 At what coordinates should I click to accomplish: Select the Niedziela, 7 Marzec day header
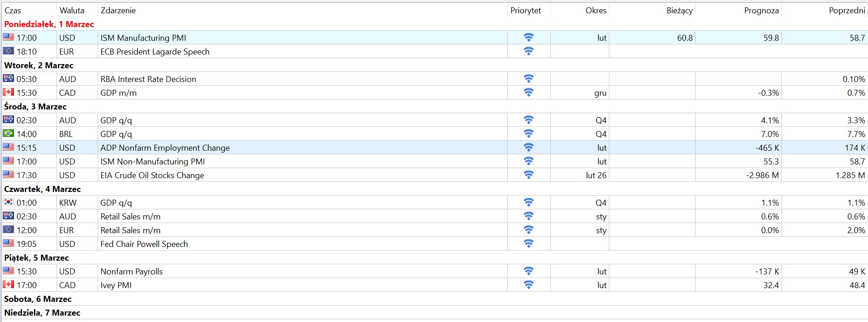42,312
